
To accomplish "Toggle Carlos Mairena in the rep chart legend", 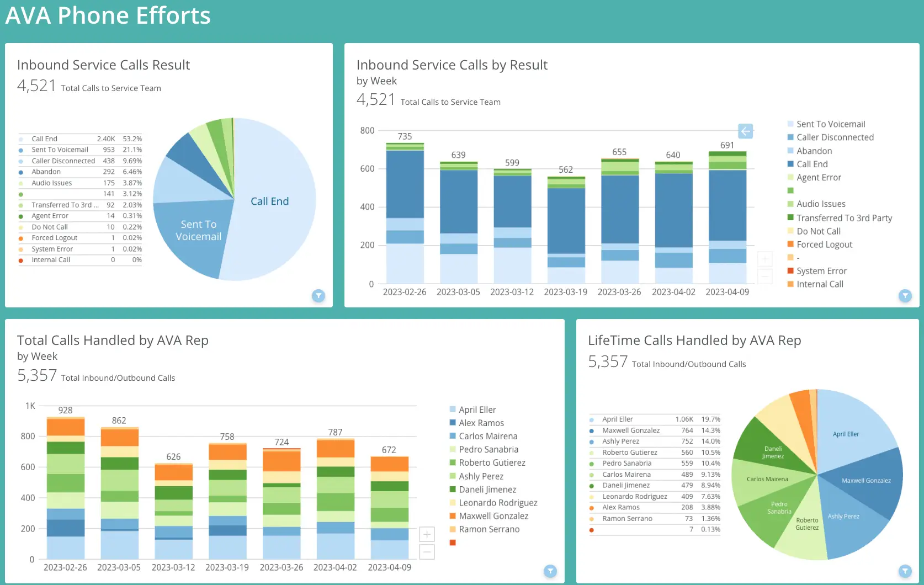I will (x=484, y=436).
